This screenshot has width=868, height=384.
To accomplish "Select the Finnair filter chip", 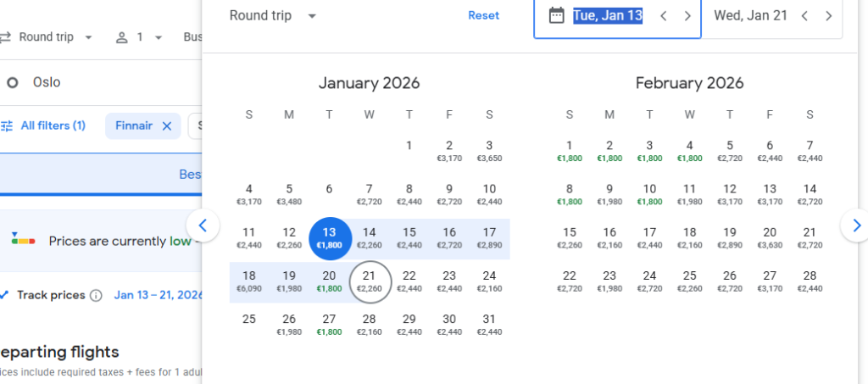I will pos(142,126).
